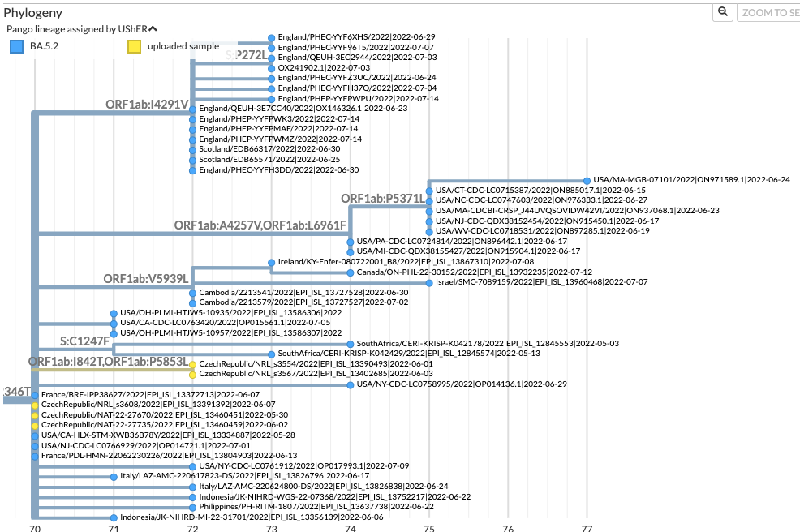Click node for France/BRE-IPP38627 sample
Image resolution: width=800 pixels, height=532 pixels.
tap(35, 395)
